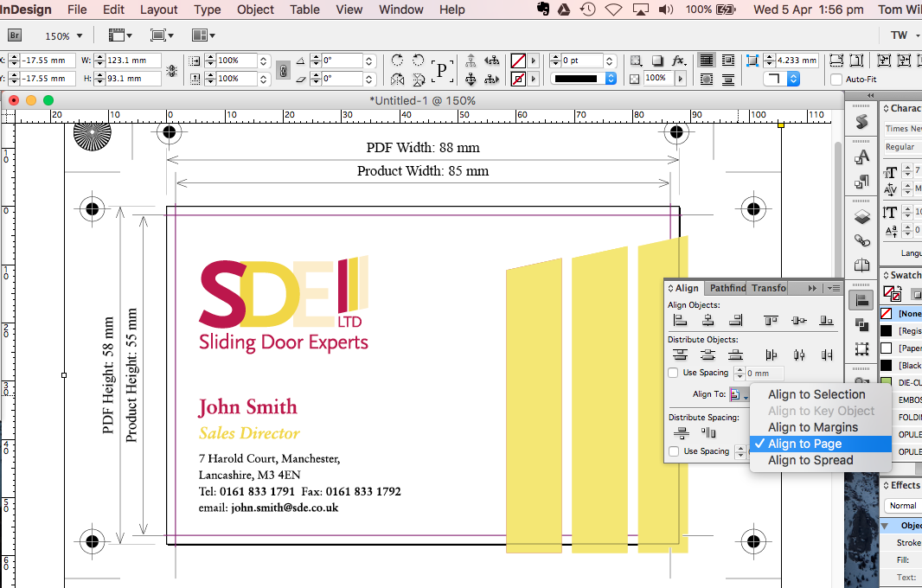The width and height of the screenshot is (922, 588).
Task: Open the opacity 100% slider arrow
Action: tap(681, 78)
